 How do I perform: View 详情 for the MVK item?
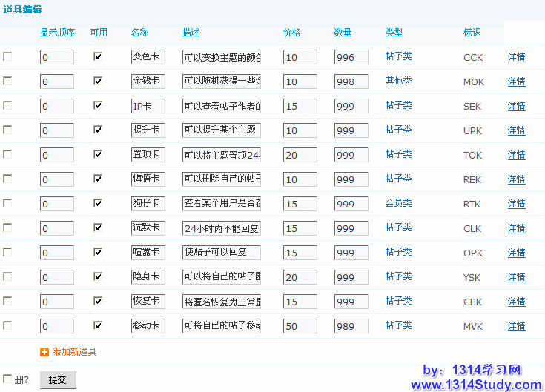click(x=516, y=326)
